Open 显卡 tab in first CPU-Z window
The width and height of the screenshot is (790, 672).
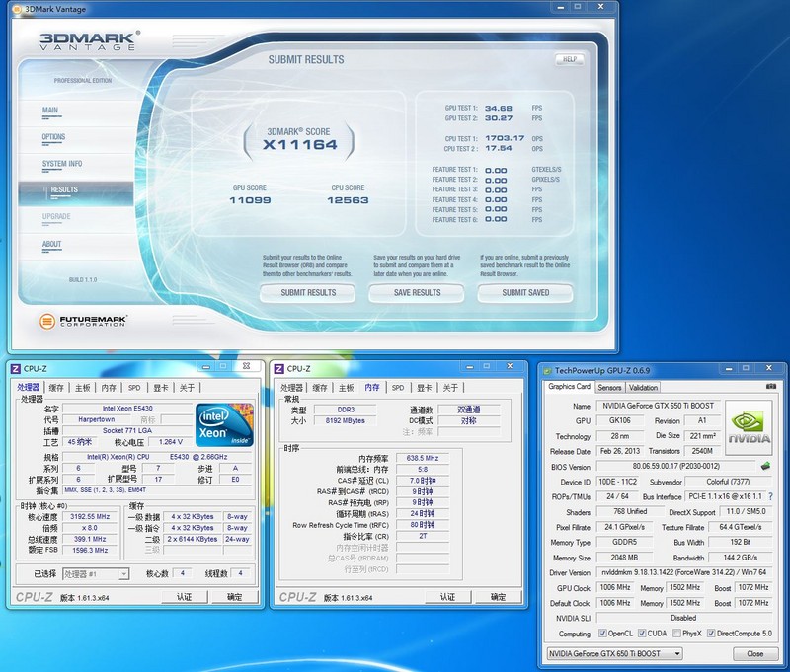(161, 388)
